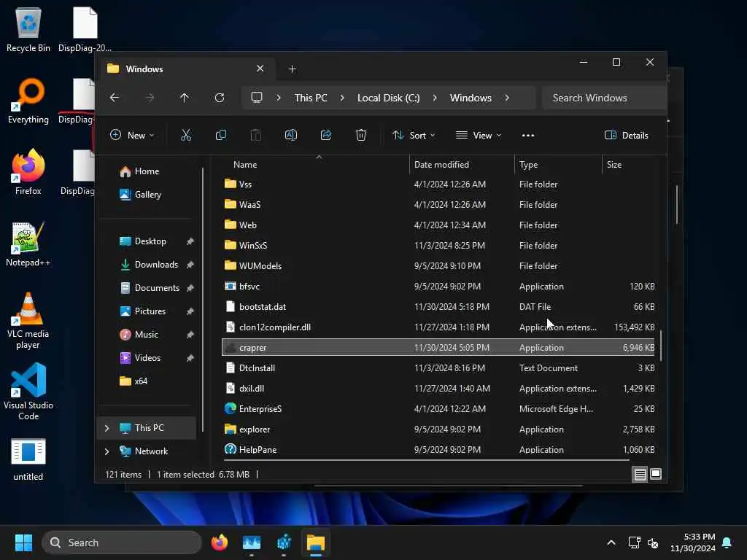The height and width of the screenshot is (560, 747).
Task: Open Recycle Bin desktop icon
Action: click(28, 29)
